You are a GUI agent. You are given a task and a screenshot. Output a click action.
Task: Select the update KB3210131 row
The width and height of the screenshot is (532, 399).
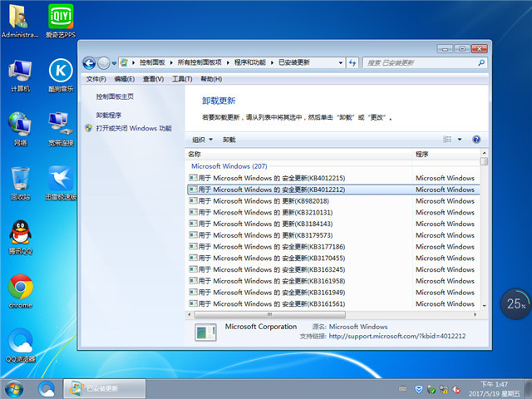point(333,213)
